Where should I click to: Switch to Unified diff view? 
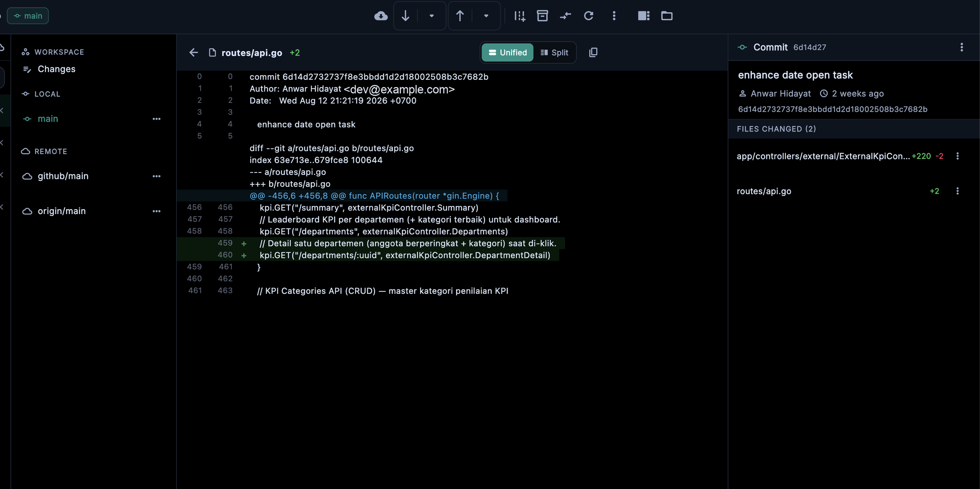[x=508, y=52]
